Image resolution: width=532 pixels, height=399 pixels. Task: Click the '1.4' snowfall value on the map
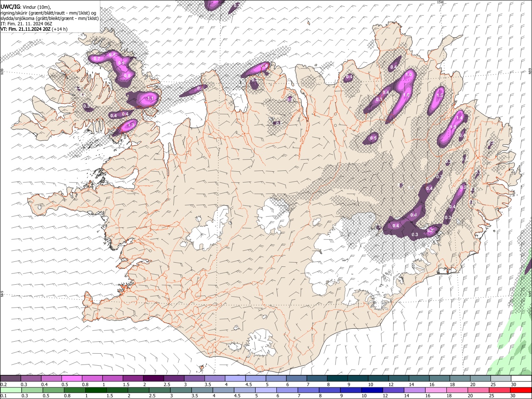[460, 118]
